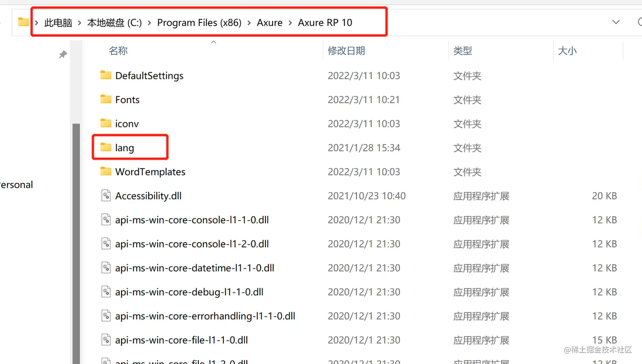Go to 本地磁盘 (C:) in the breadcrumb
Image resolution: width=642 pixels, height=364 pixels.
(x=114, y=22)
